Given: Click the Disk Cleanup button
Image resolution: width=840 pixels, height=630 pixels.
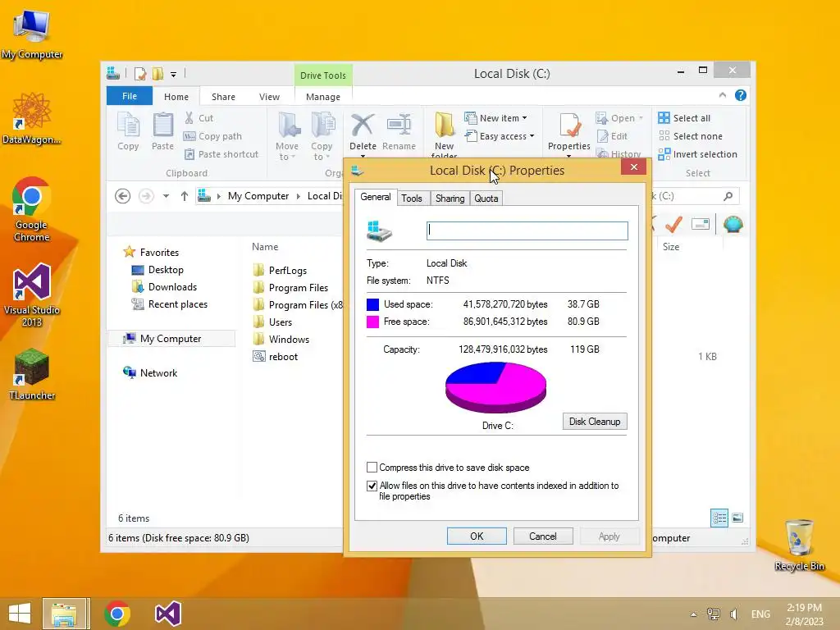Looking at the screenshot, I should click(595, 421).
